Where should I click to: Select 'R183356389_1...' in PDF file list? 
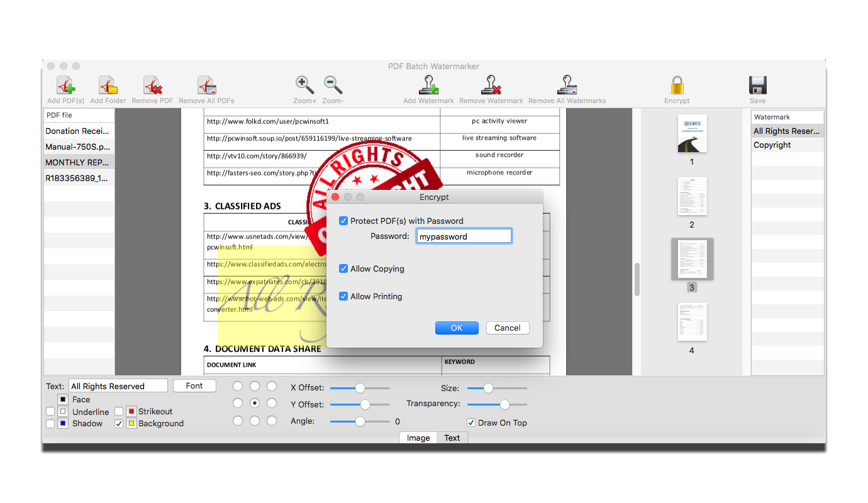coord(79,178)
